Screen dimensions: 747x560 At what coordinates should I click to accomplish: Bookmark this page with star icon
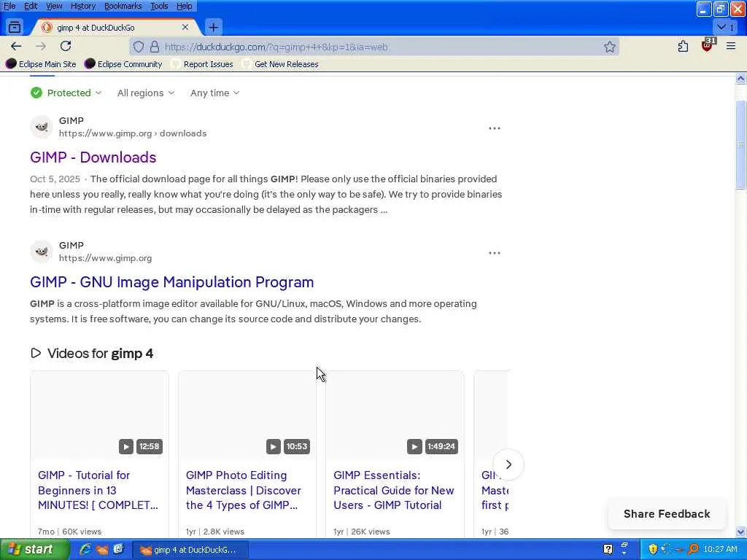point(609,47)
